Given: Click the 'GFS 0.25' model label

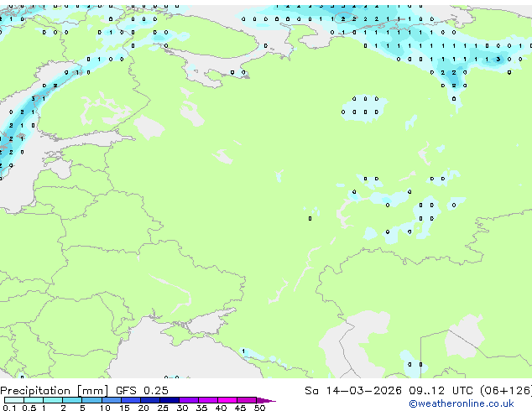Looking at the screenshot, I should [142, 391].
